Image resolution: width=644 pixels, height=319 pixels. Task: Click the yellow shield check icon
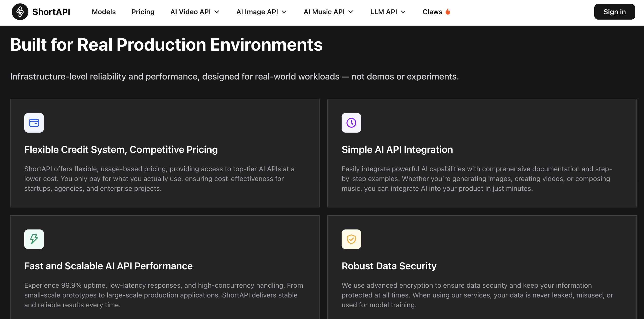pos(351,239)
